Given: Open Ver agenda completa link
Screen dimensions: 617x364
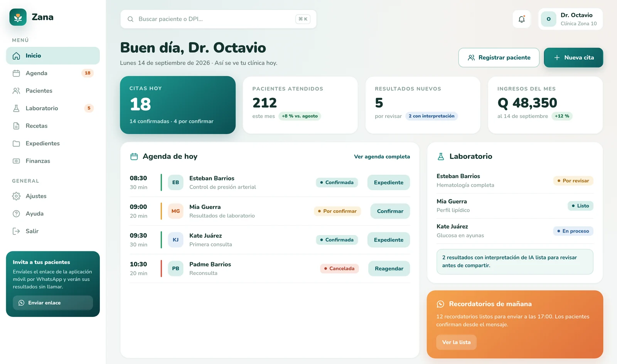Looking at the screenshot, I should (382, 157).
